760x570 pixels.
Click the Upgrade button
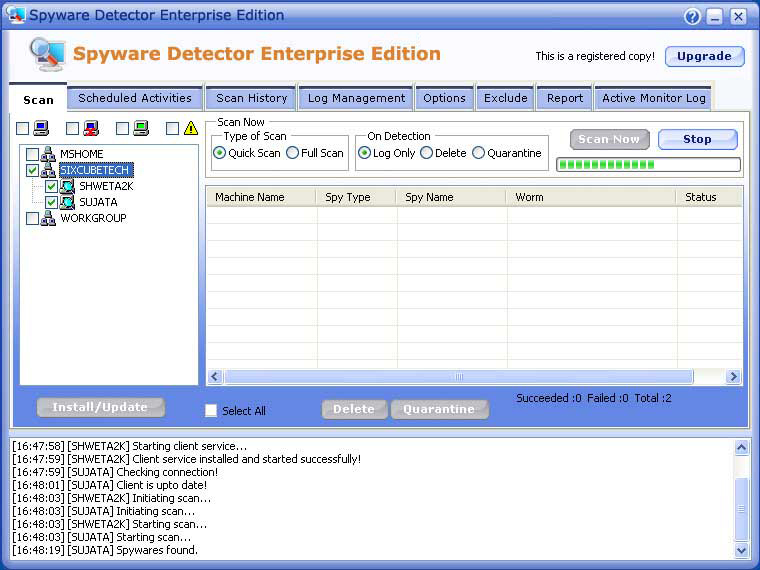(x=704, y=57)
